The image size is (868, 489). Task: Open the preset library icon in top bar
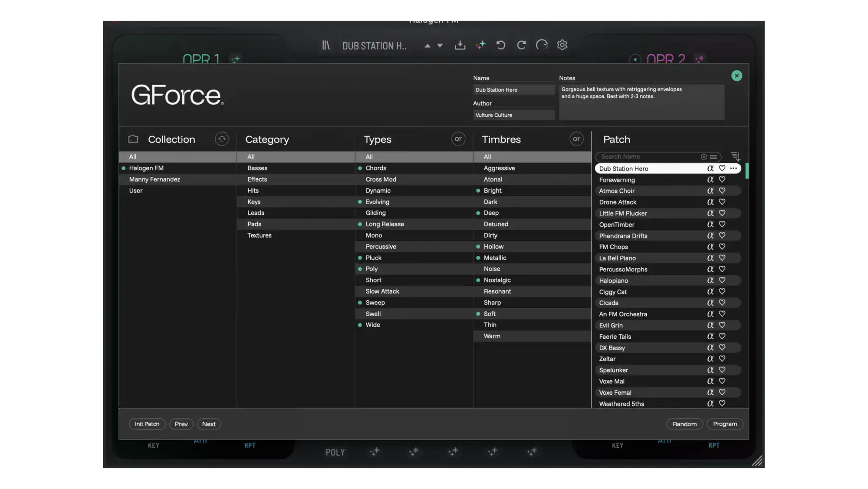click(325, 45)
